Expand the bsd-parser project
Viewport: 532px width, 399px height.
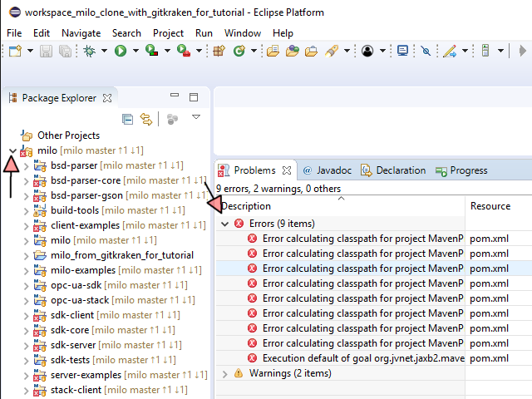point(26,166)
